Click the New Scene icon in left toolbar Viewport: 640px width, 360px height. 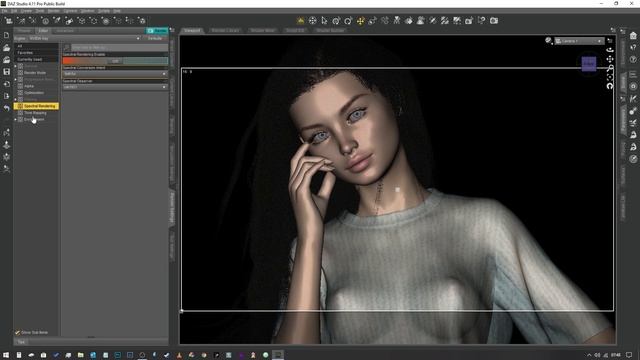click(x=7, y=36)
